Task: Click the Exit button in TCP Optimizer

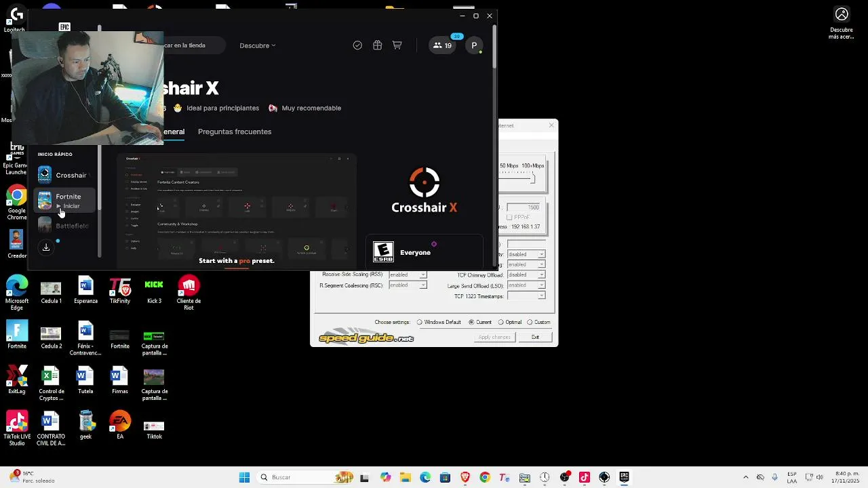Action: [x=535, y=337]
